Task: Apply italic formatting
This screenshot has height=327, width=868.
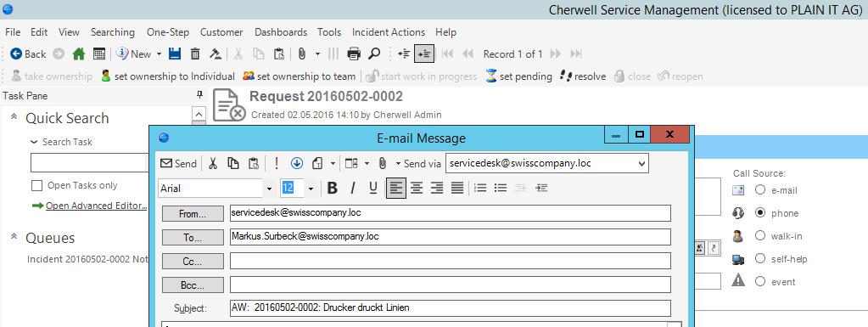Action: pyautogui.click(x=353, y=189)
